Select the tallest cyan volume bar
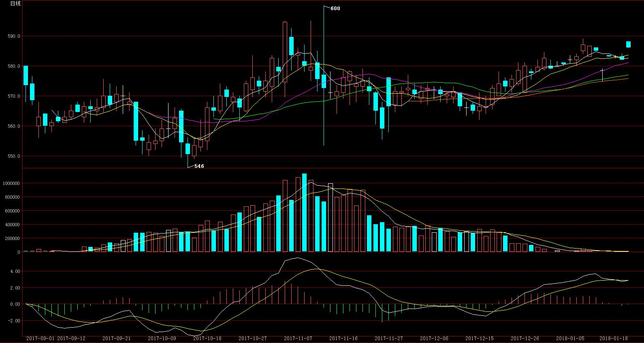Viewport: 644px width, 343px height. click(x=305, y=213)
